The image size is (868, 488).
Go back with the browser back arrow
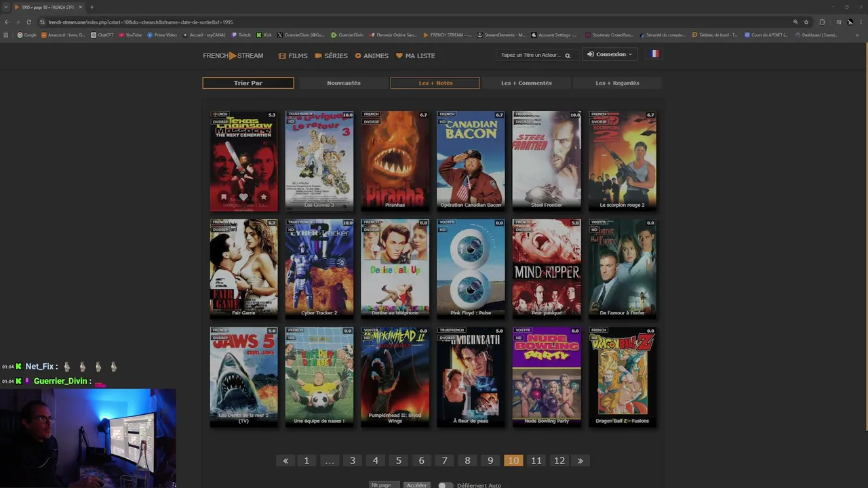tap(7, 22)
